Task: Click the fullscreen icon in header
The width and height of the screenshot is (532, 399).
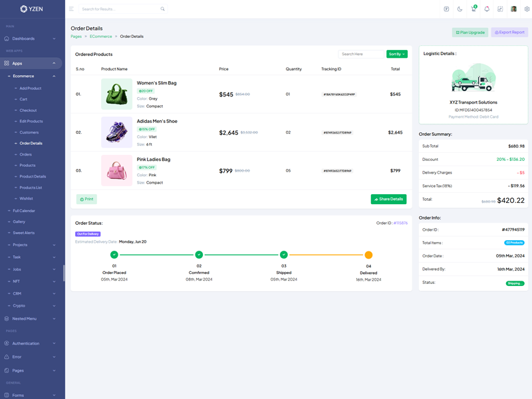Action: 500,9
